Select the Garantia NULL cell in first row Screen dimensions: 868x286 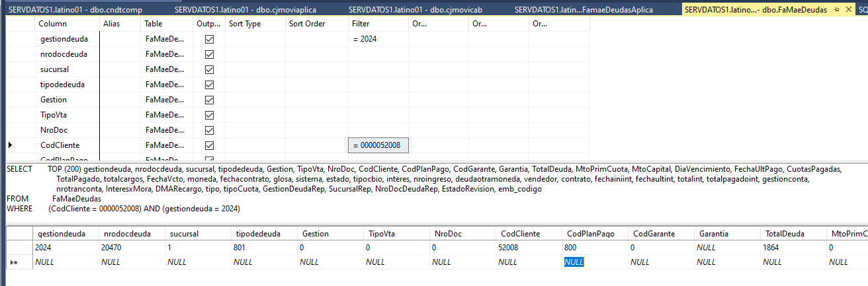[x=727, y=248]
